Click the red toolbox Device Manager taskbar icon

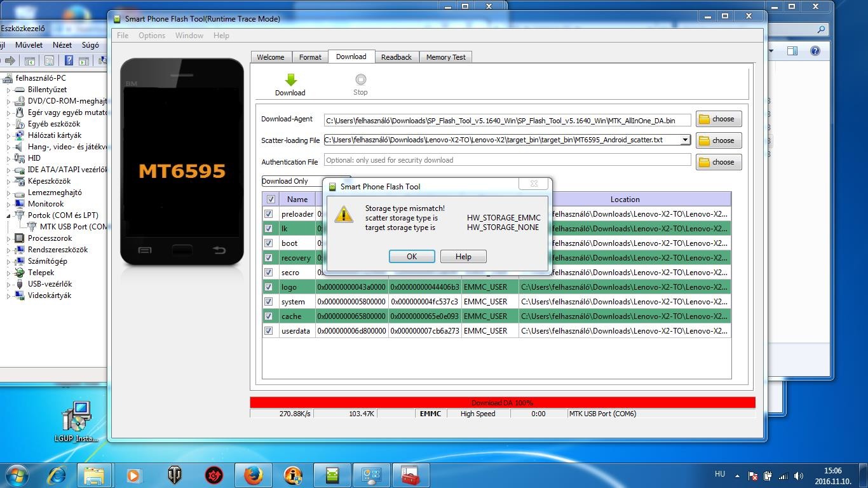pos(410,475)
